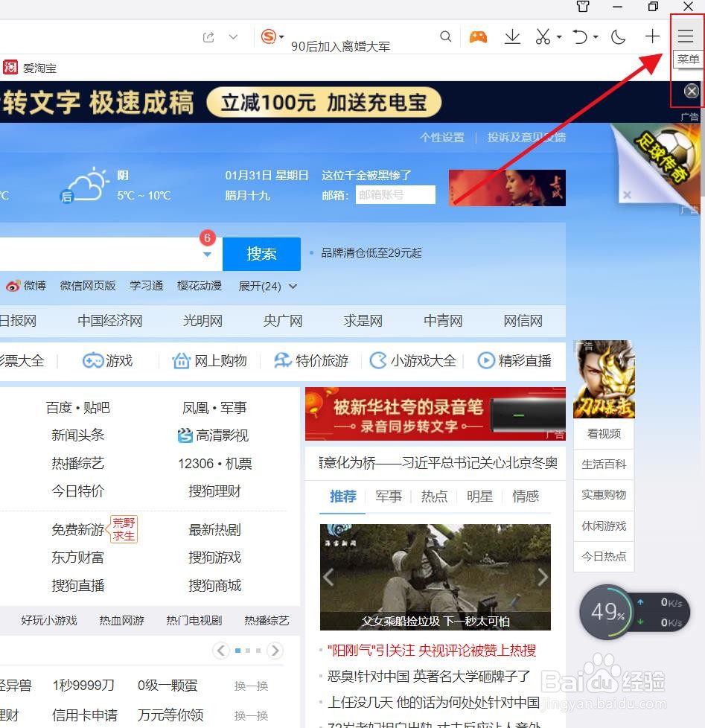Click the share page icon
705x728 pixels.
pyautogui.click(x=208, y=36)
